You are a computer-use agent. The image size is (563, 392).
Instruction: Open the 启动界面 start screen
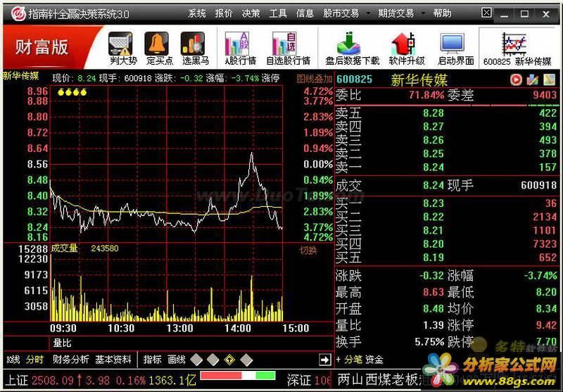tap(455, 49)
